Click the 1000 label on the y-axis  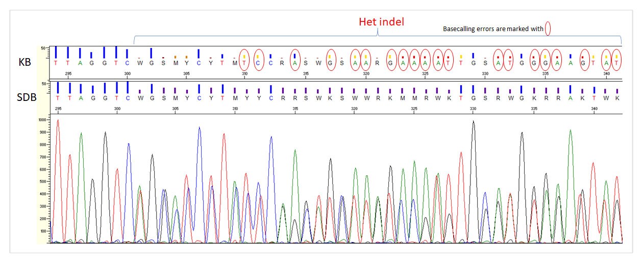click(x=42, y=120)
